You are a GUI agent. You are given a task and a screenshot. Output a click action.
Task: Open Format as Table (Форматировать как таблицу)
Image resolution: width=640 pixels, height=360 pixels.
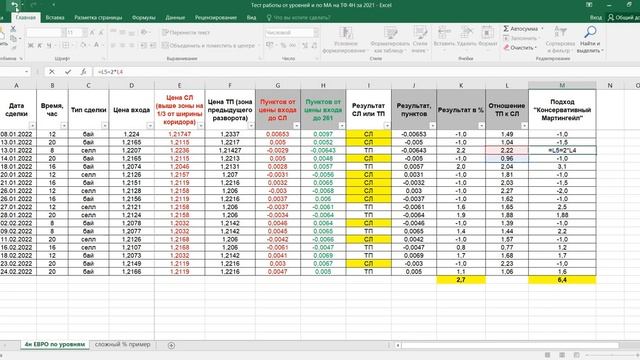click(390, 40)
